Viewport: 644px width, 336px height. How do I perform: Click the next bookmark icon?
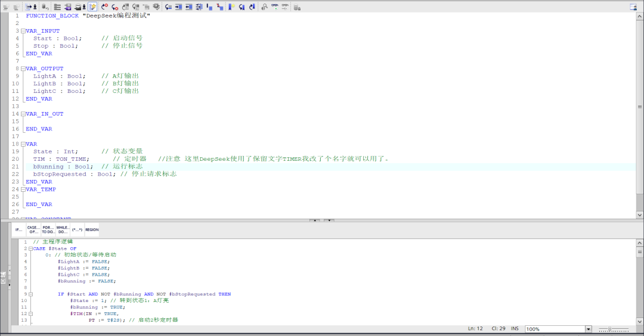tap(252, 7)
